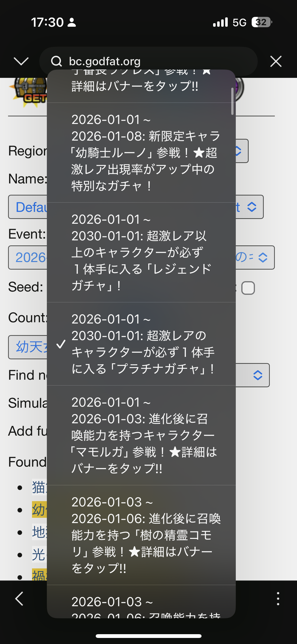Tap the back arrow in bottom toolbar

19,598
